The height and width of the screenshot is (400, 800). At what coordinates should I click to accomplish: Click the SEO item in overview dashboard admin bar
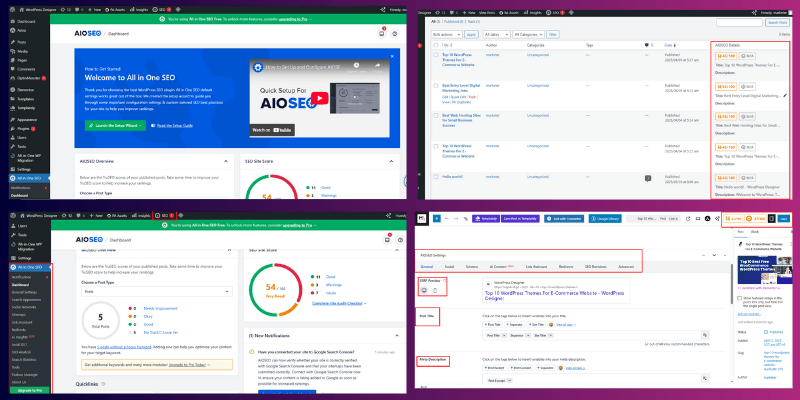[x=164, y=215]
